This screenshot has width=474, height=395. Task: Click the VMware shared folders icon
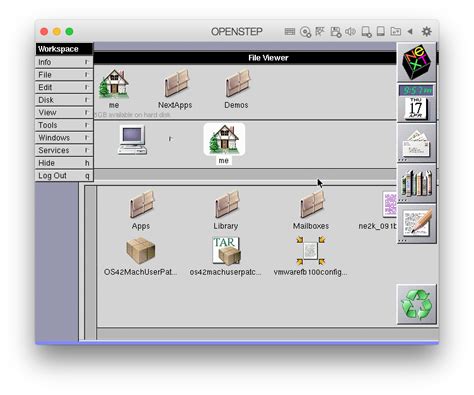(396, 32)
